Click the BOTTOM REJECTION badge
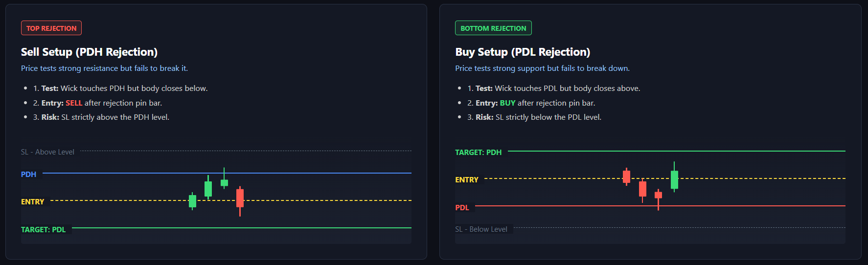868x265 pixels. [493, 28]
